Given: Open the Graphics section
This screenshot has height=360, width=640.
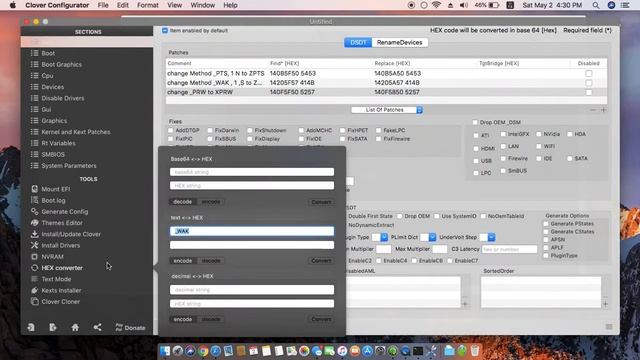Looking at the screenshot, I should 54,121.
